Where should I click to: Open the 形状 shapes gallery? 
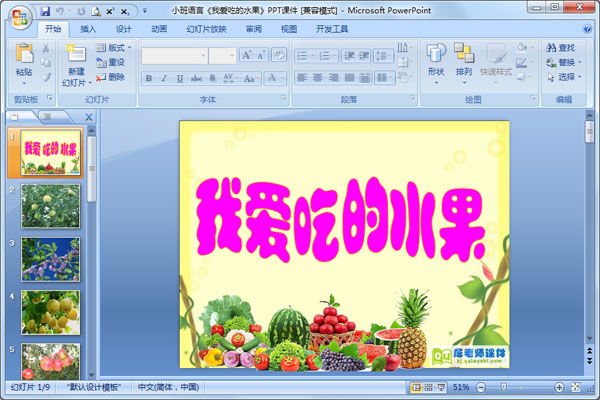(x=436, y=64)
